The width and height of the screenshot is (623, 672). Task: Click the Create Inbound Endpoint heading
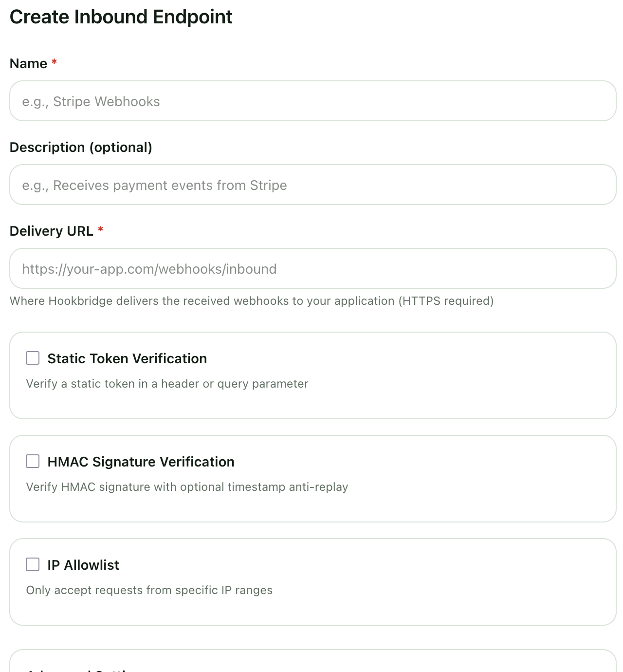(x=121, y=17)
